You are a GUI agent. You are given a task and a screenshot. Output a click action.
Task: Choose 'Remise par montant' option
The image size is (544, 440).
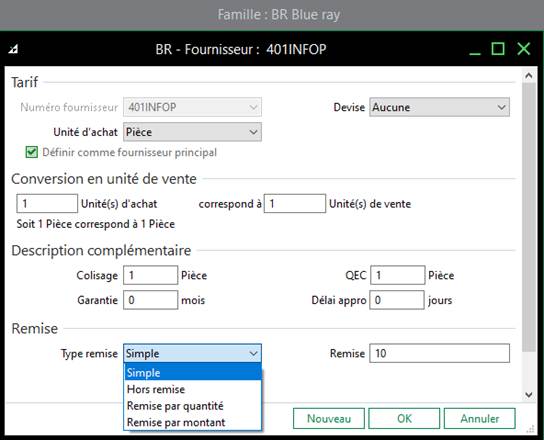[x=193, y=422]
